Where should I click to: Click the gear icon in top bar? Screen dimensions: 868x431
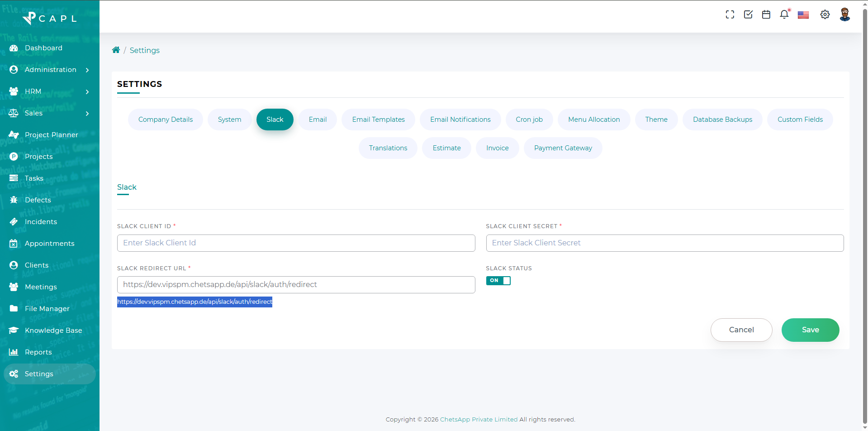pos(825,14)
